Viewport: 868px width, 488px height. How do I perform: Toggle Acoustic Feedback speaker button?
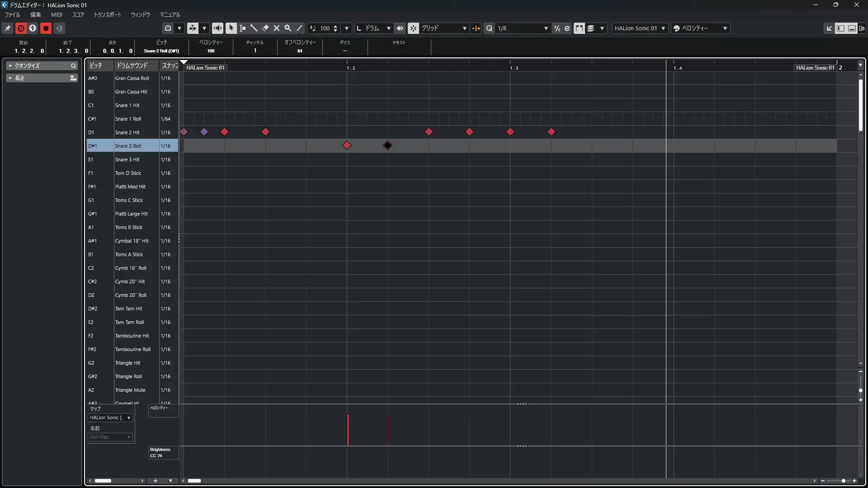(217, 28)
